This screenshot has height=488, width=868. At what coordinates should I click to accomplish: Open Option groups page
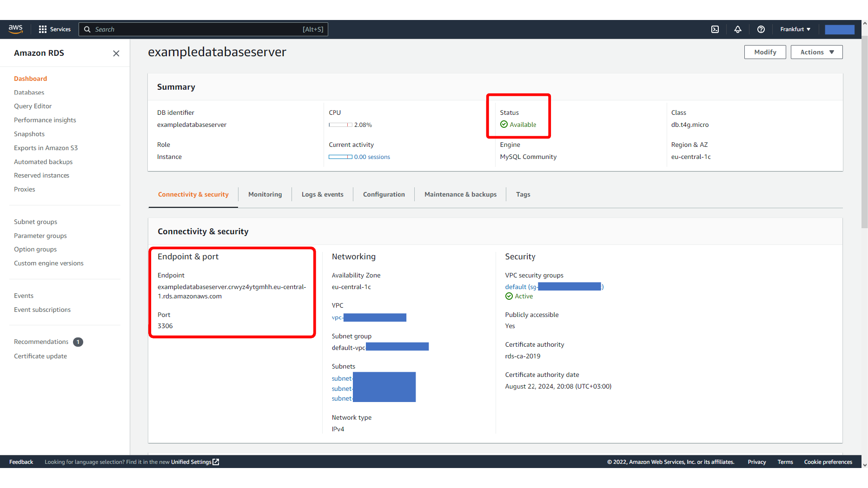point(35,249)
